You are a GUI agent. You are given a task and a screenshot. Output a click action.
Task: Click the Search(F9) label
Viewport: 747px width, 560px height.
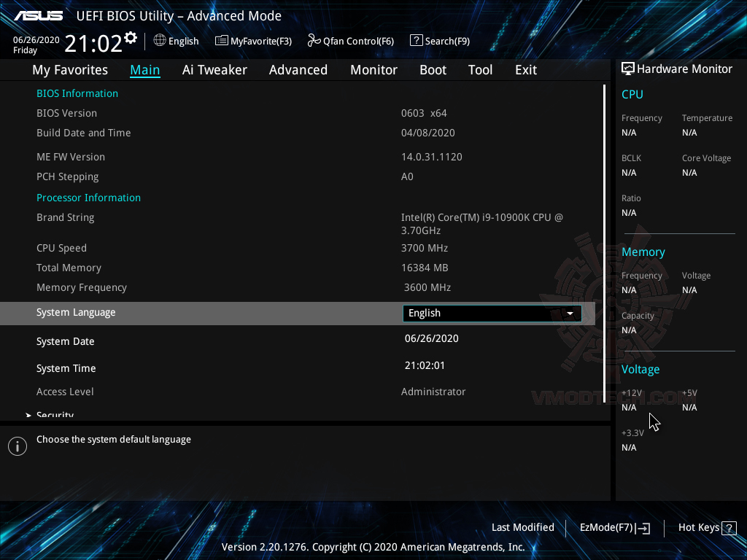447,42
